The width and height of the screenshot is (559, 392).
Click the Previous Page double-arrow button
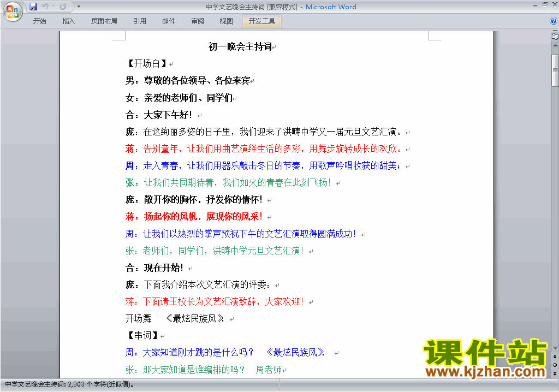point(555,357)
